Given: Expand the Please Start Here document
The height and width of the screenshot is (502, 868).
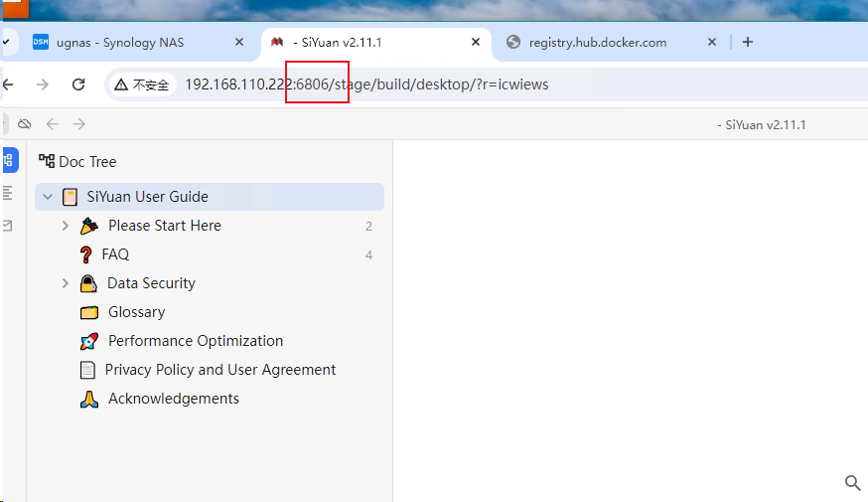Looking at the screenshot, I should pos(66,226).
